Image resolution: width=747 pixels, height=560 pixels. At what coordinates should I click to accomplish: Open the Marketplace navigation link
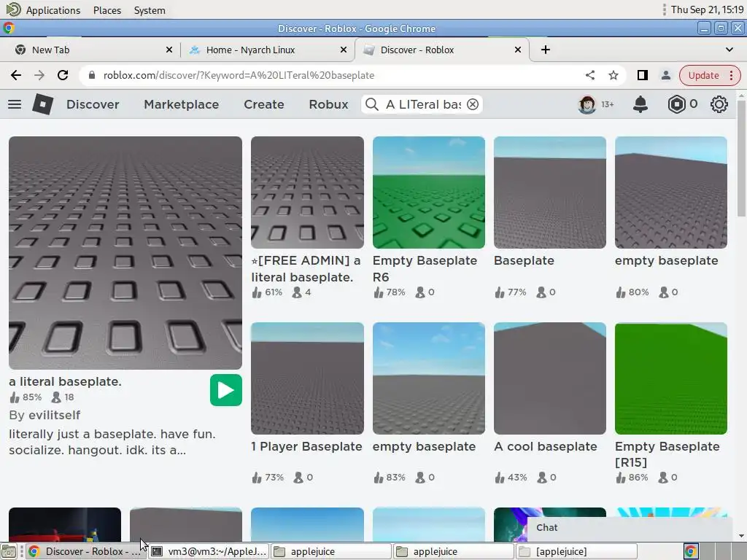click(182, 104)
